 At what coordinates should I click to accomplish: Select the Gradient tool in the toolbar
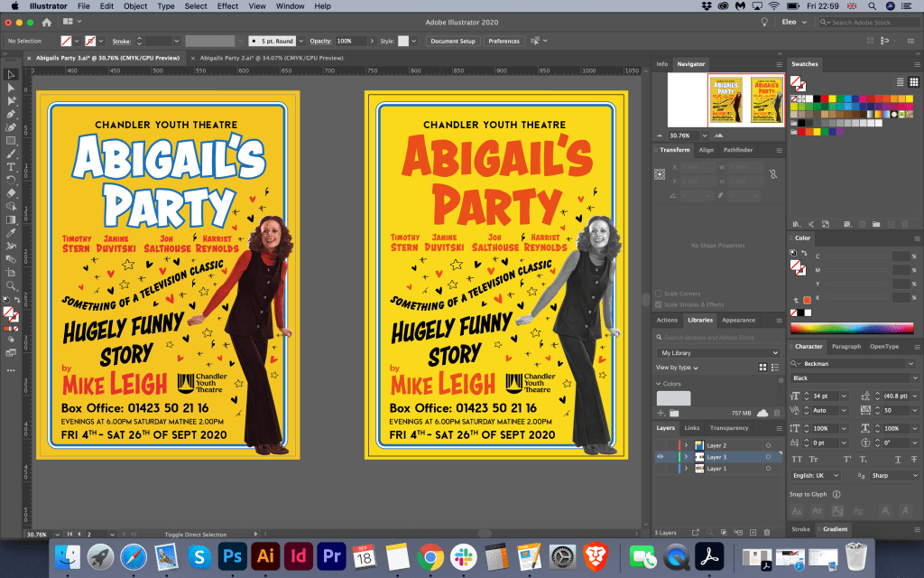[11, 219]
